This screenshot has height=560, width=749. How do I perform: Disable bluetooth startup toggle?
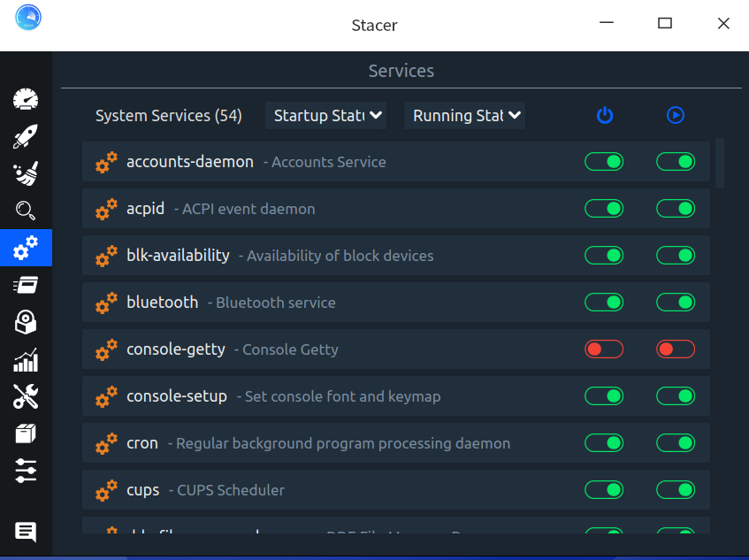point(604,303)
